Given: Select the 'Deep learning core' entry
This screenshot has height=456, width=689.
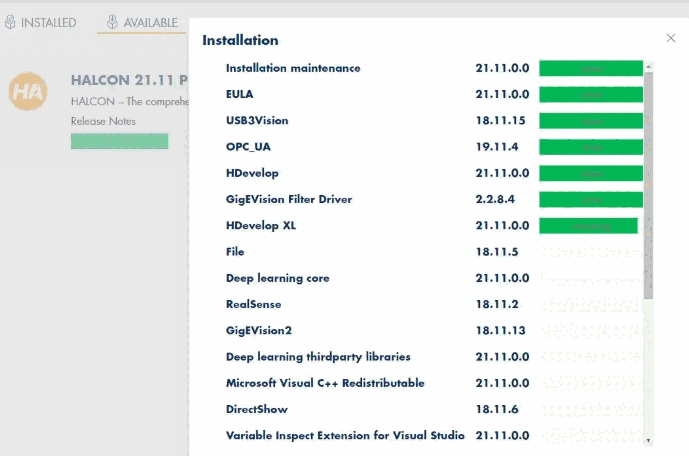Looking at the screenshot, I should (x=278, y=278).
